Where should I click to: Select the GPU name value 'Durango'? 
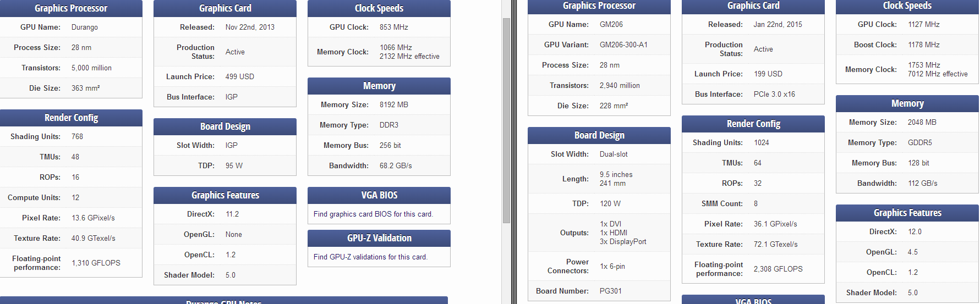point(85,27)
